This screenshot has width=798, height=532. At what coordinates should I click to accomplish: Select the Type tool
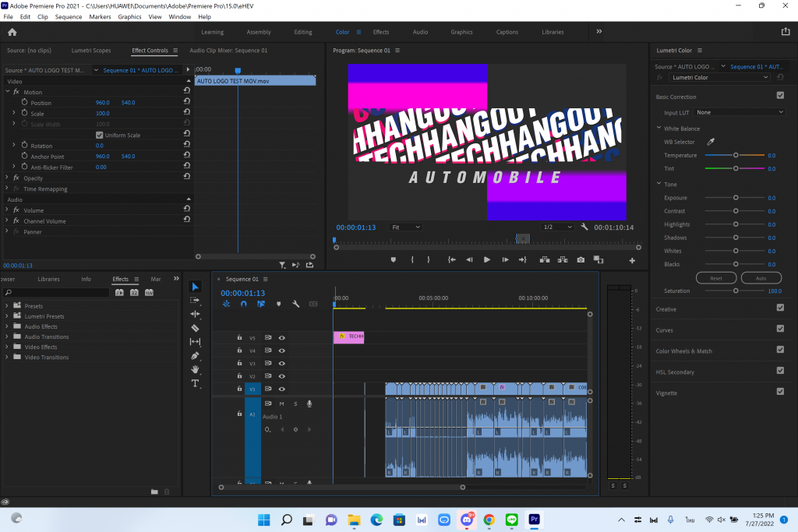195,383
